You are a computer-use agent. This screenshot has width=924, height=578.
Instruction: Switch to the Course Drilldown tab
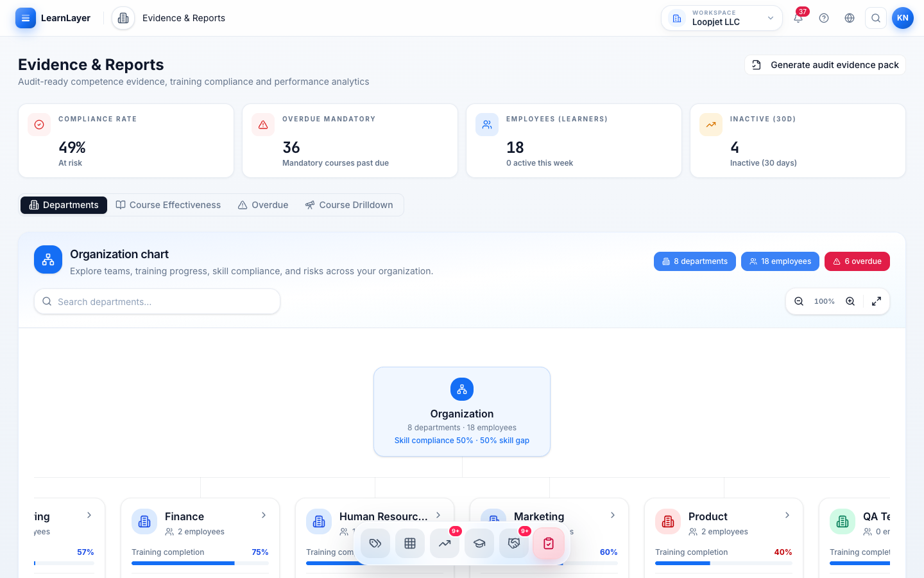[349, 205]
